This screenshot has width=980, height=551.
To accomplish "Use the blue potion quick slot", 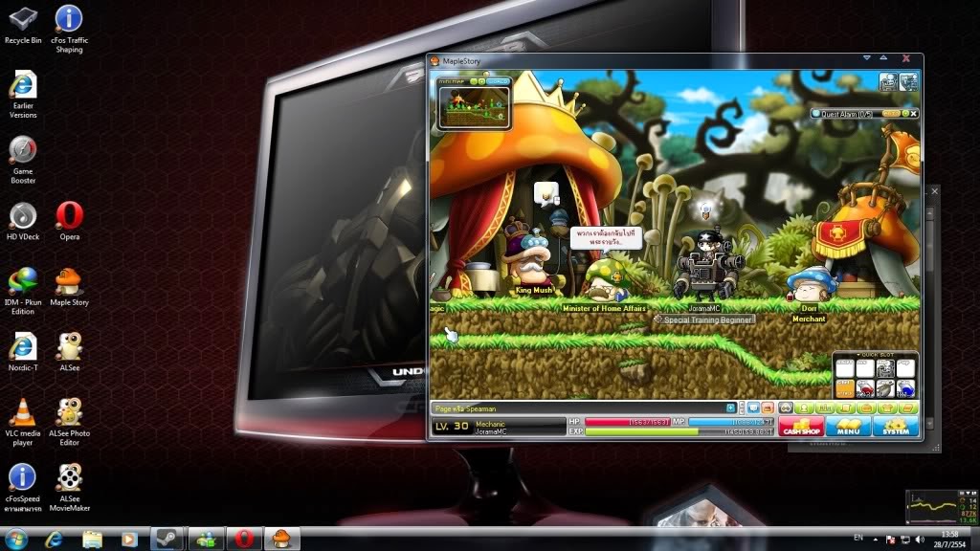I will [905, 388].
